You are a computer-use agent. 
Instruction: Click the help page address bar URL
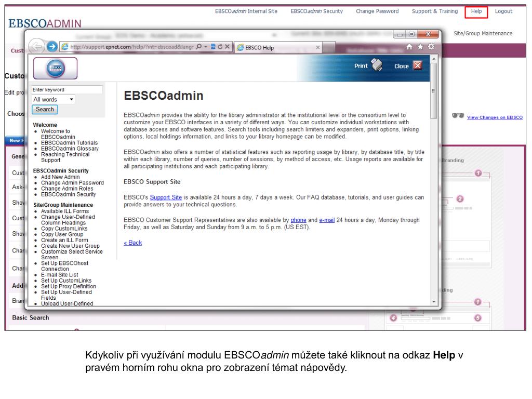pos(132,47)
